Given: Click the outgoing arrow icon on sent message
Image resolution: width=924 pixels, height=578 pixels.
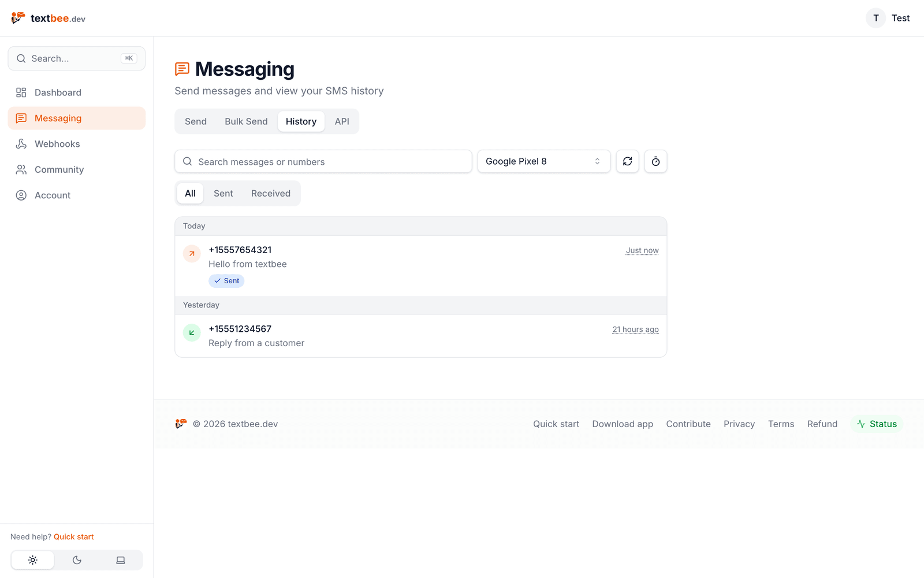Looking at the screenshot, I should coord(192,254).
